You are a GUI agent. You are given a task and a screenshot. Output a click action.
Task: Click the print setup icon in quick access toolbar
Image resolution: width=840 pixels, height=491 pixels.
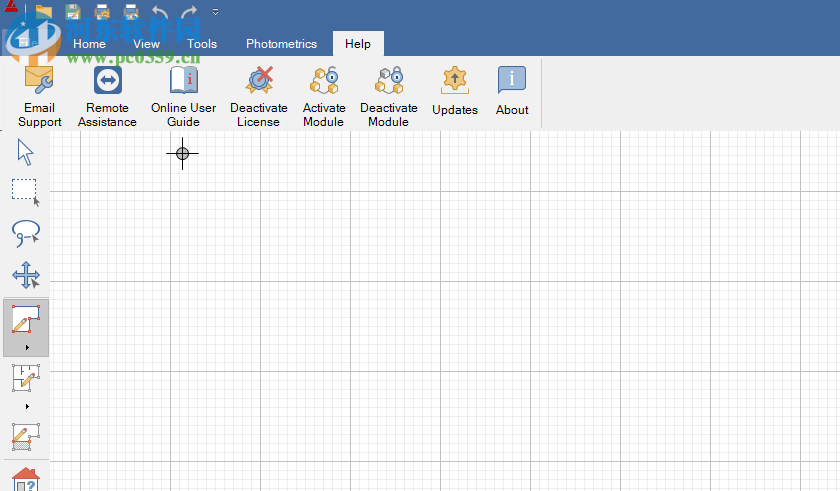[x=102, y=11]
